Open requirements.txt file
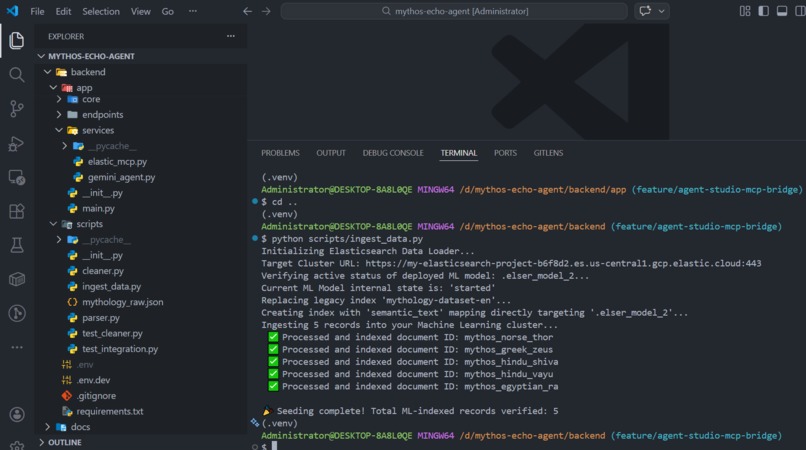Viewport: 806px width, 450px height. coord(109,411)
